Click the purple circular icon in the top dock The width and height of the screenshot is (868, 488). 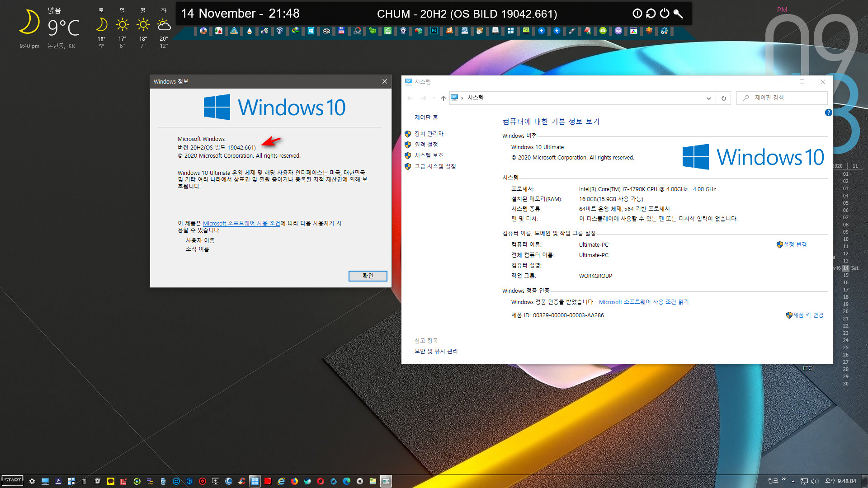[618, 31]
